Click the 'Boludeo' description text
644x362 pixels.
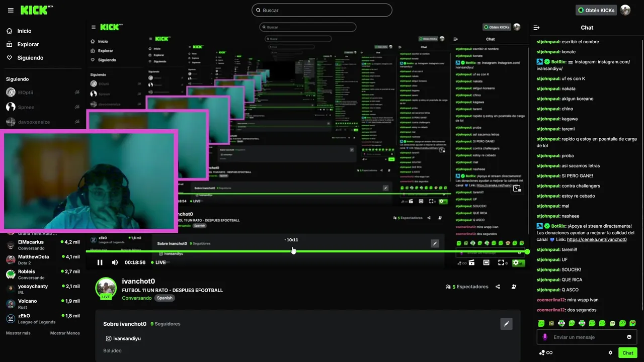(112, 350)
